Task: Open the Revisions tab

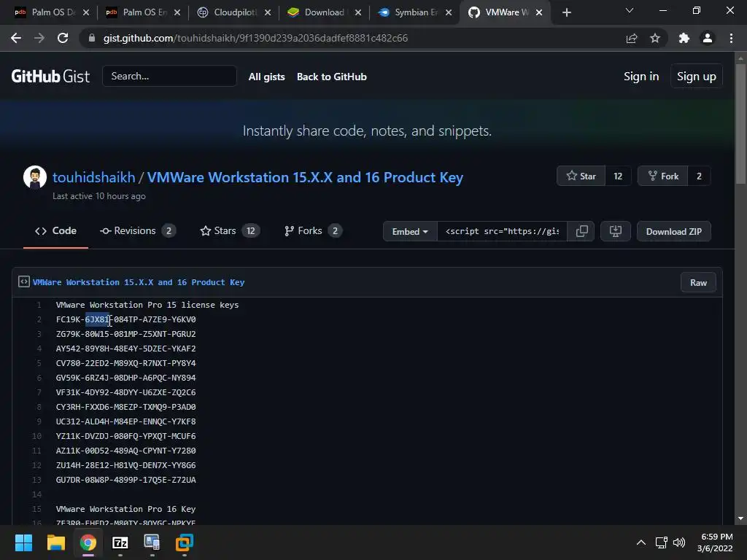Action: coord(138,231)
